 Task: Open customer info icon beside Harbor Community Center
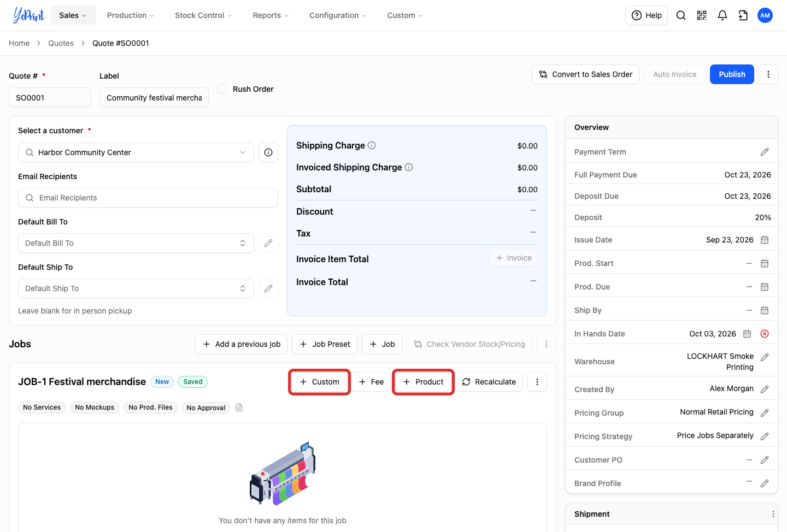268,152
